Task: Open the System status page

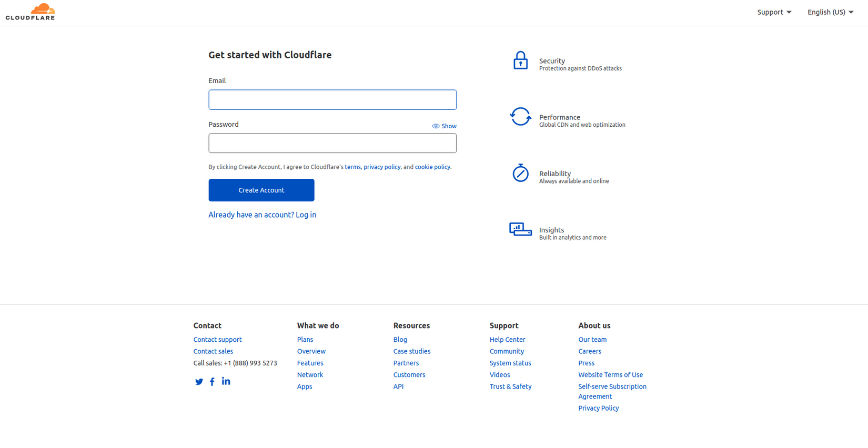Action: pos(510,363)
